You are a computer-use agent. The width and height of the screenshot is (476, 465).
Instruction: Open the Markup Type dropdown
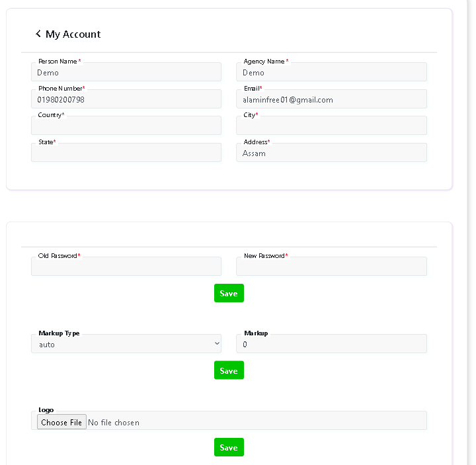126,344
